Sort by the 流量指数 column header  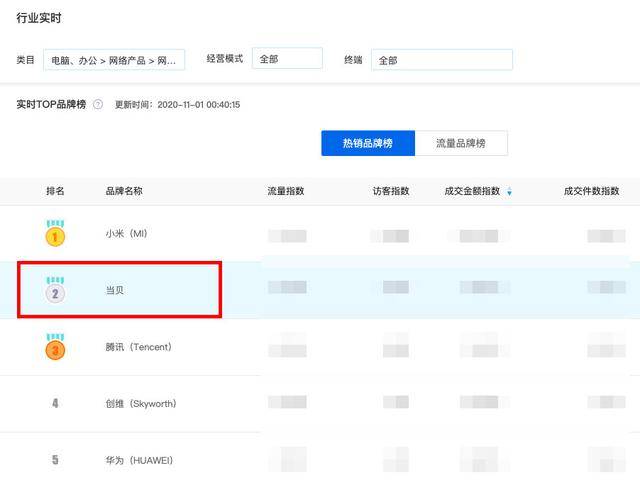click(286, 191)
